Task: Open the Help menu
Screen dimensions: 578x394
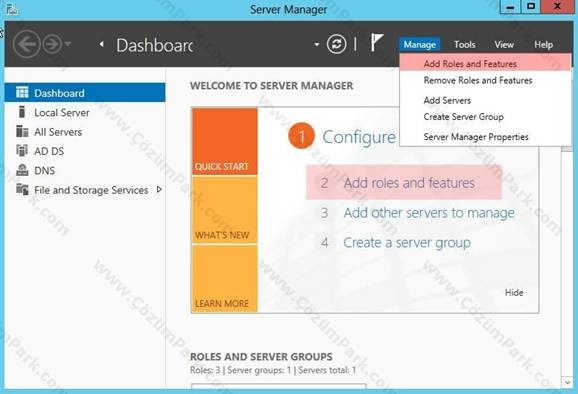Action: [x=543, y=45]
